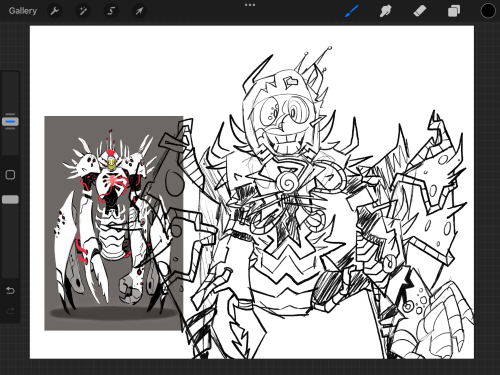Open the black color picker circle

point(488,11)
